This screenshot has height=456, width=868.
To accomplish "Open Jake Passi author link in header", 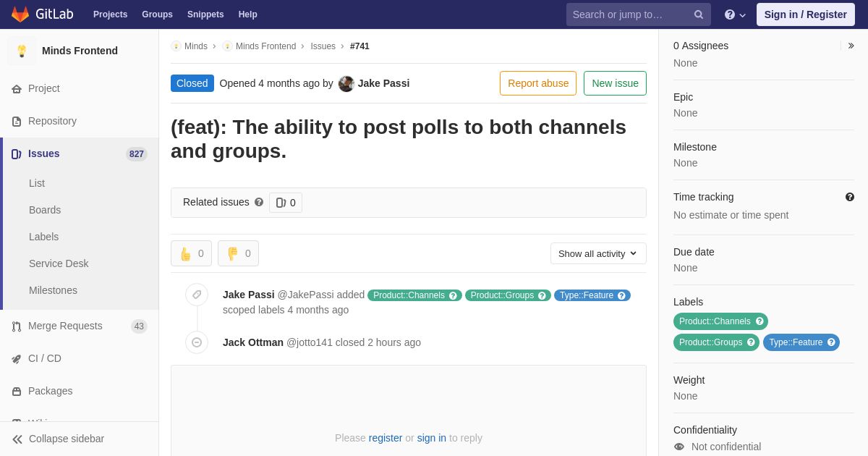I will point(383,83).
